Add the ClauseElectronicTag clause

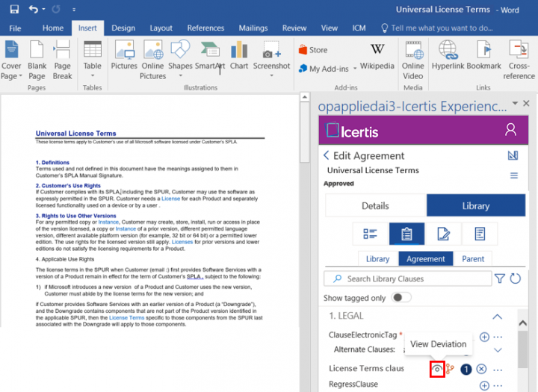click(484, 337)
